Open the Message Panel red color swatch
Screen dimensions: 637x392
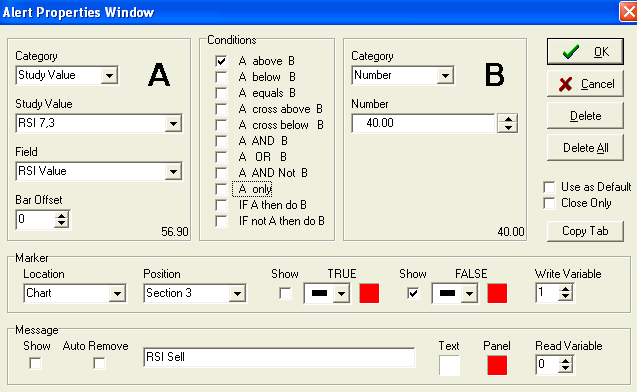click(497, 365)
